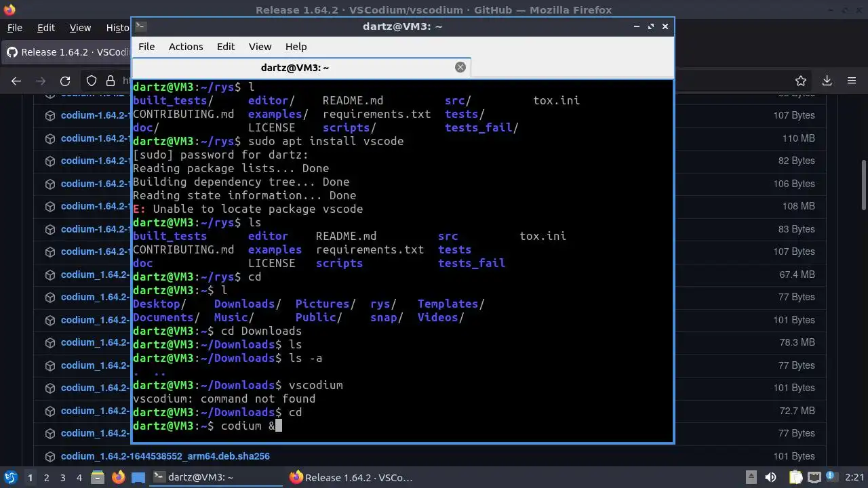Click the package icon in the 78.3 MB row

[x=50, y=342]
